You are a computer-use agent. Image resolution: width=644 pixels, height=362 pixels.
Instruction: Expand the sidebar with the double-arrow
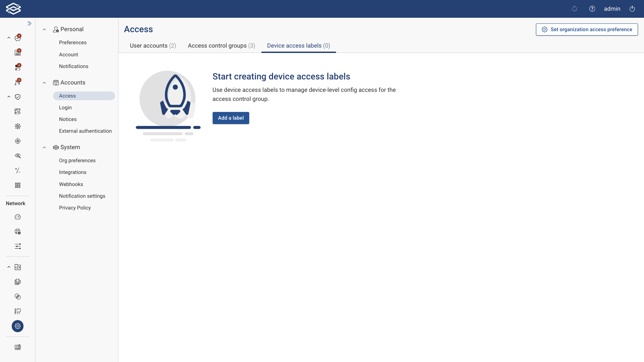pos(29,23)
